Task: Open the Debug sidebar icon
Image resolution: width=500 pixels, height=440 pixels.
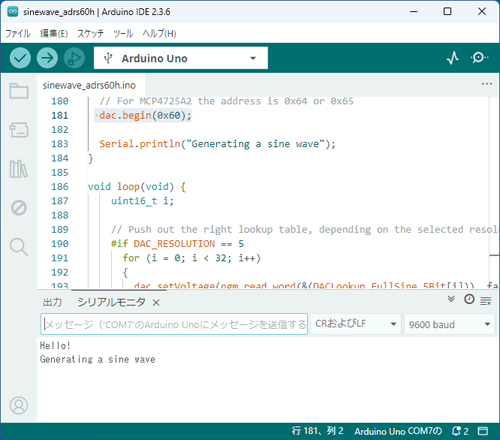Action: pos(19,208)
